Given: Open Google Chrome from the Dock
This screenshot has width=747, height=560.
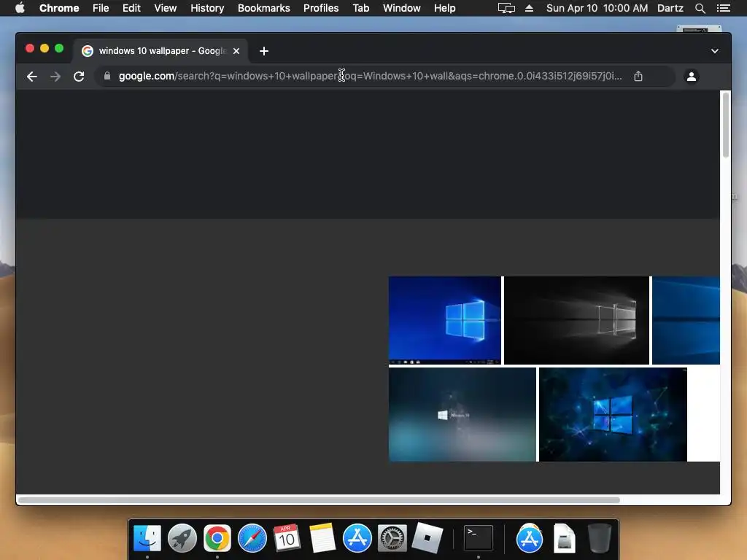Looking at the screenshot, I should [x=217, y=538].
